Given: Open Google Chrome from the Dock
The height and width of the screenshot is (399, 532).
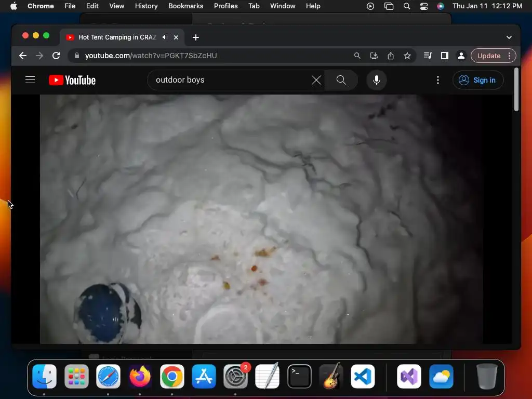Looking at the screenshot, I should pyautogui.click(x=172, y=376).
